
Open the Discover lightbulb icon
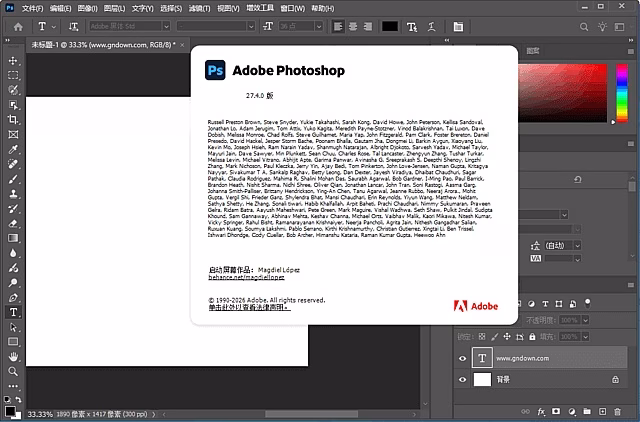[602, 27]
